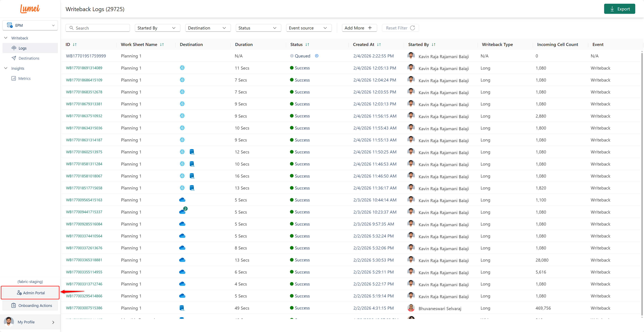The width and height of the screenshot is (644, 332).
Task: Click the Search input field
Action: click(100, 28)
